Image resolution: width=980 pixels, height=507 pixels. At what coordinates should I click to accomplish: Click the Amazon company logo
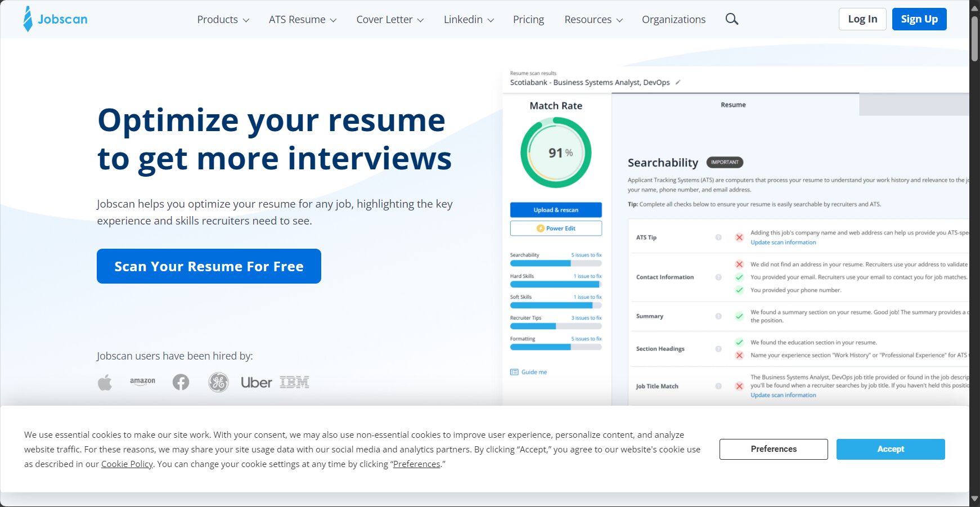(x=142, y=382)
